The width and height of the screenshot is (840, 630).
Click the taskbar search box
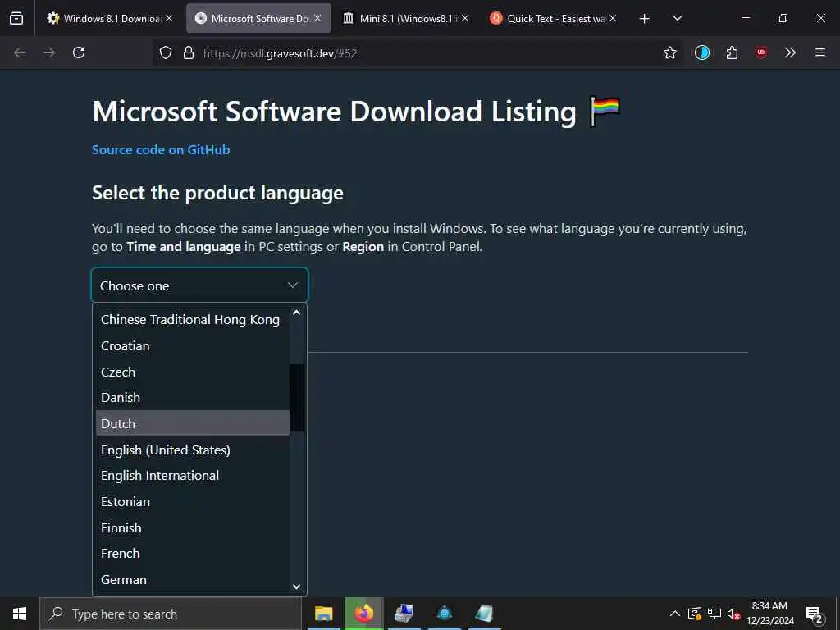(x=171, y=614)
